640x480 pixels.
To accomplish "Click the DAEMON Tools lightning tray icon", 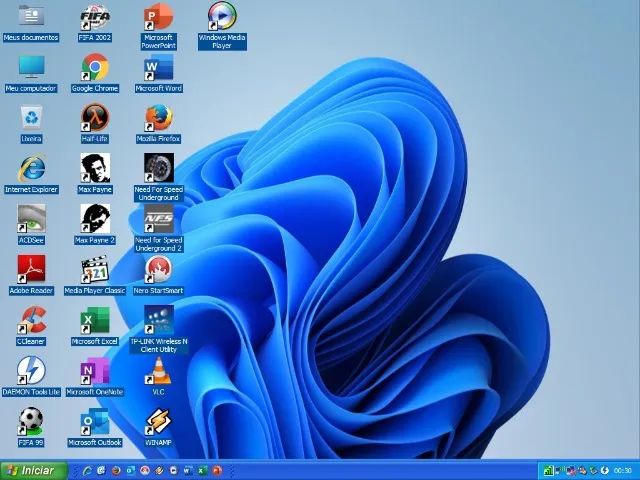I will coord(605,471).
